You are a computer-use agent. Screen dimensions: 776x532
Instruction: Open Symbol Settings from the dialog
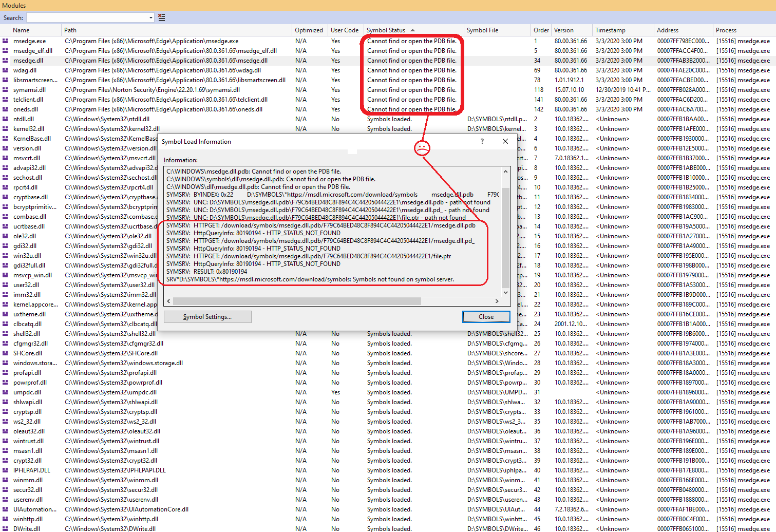click(x=207, y=317)
